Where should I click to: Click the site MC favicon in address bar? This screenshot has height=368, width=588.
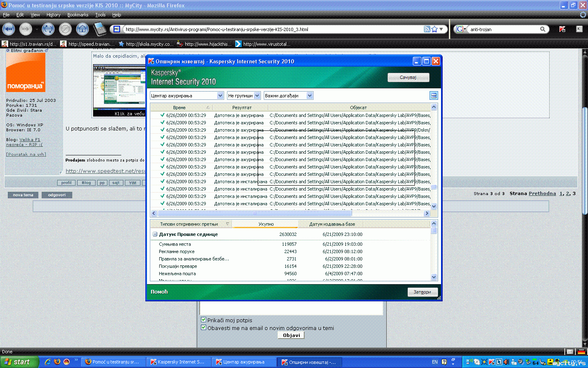[x=117, y=29]
